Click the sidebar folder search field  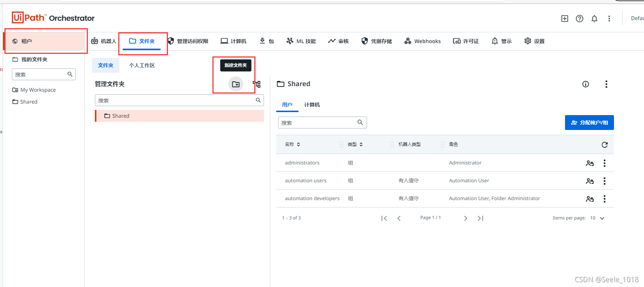(x=44, y=74)
